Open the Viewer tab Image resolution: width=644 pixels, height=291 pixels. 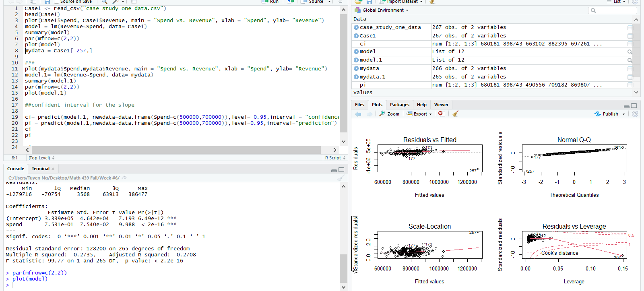[441, 105]
